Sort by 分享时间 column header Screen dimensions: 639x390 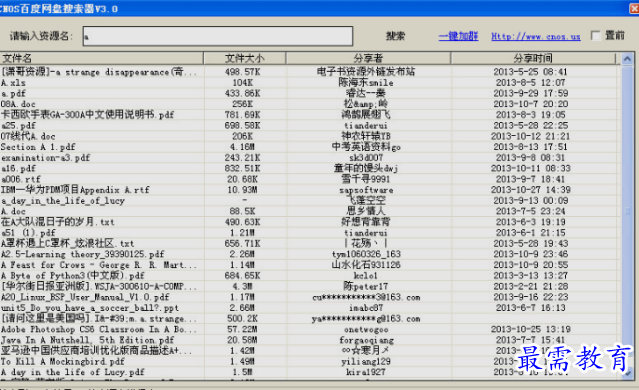click(x=533, y=58)
